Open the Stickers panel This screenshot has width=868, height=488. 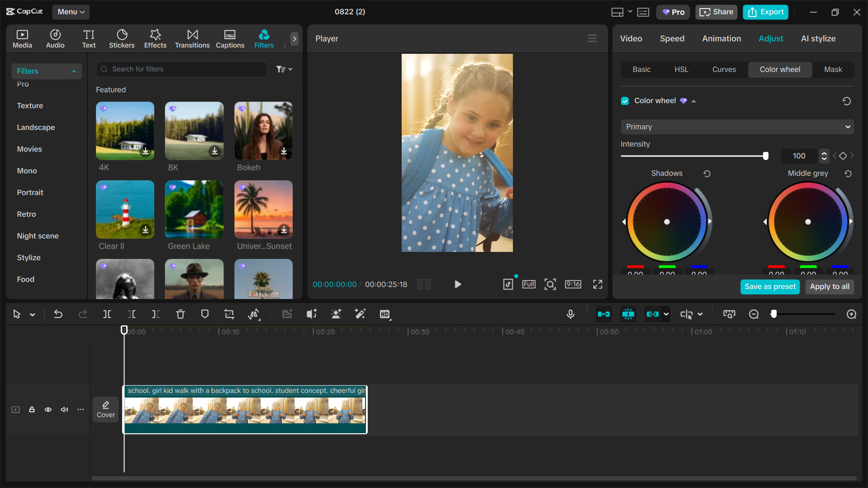(x=121, y=38)
